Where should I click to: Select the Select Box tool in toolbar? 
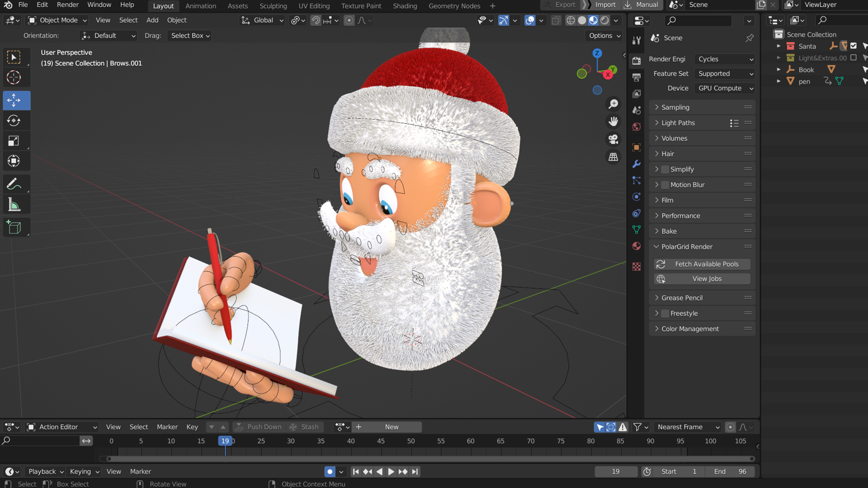pyautogui.click(x=14, y=57)
